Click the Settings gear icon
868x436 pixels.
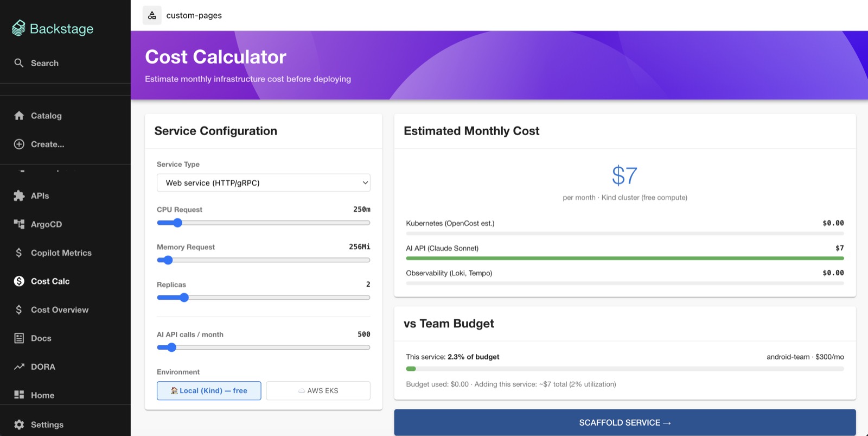pyautogui.click(x=19, y=425)
